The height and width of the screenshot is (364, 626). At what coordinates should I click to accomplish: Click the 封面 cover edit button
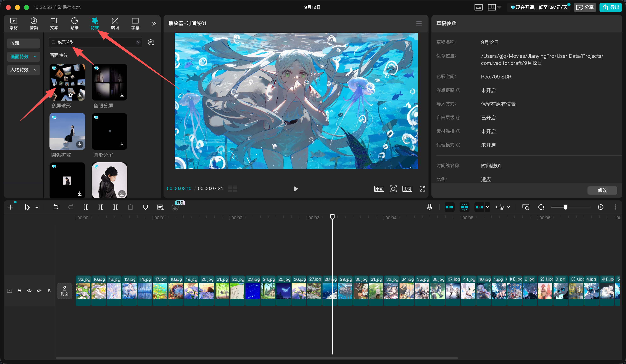pos(65,291)
